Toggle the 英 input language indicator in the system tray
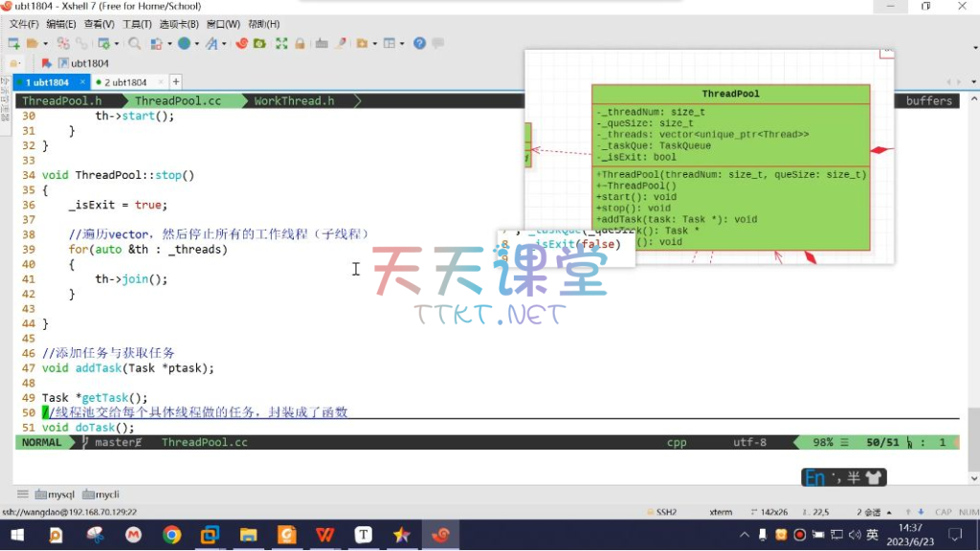This screenshot has height=551, width=980. [x=872, y=535]
